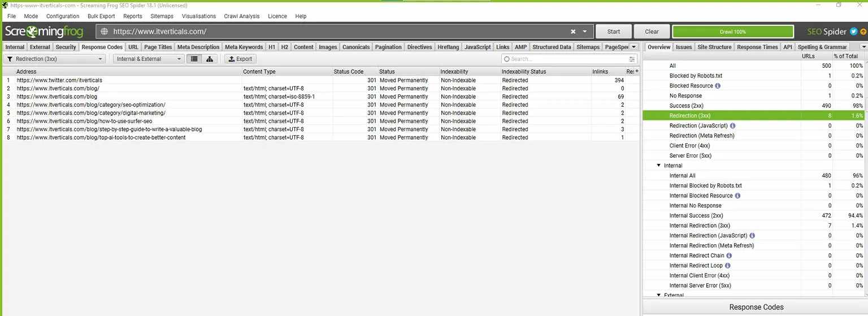Viewport: 868px width, 316px height.
Task: Clear the URL with the X icon
Action: coord(573,32)
